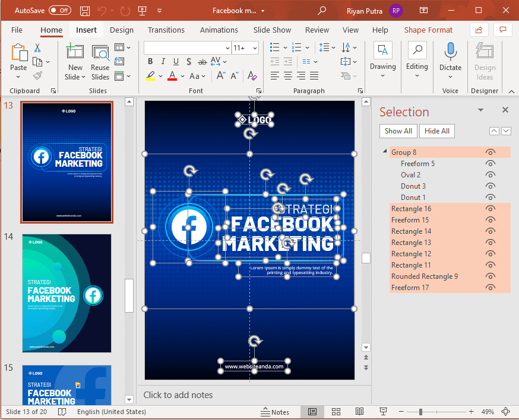The image size is (519, 420).
Task: Switch to the Insert tab
Action: click(86, 30)
